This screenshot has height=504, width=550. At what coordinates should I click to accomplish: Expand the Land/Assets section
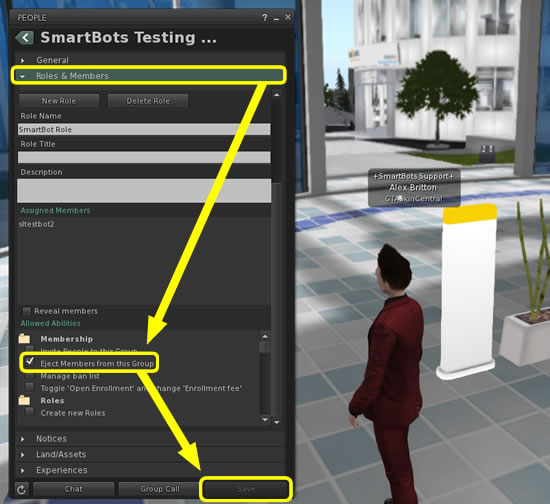149,454
